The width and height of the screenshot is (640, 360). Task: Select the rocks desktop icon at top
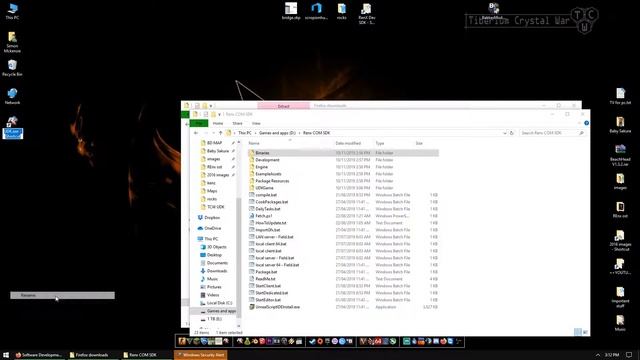[x=342, y=11]
